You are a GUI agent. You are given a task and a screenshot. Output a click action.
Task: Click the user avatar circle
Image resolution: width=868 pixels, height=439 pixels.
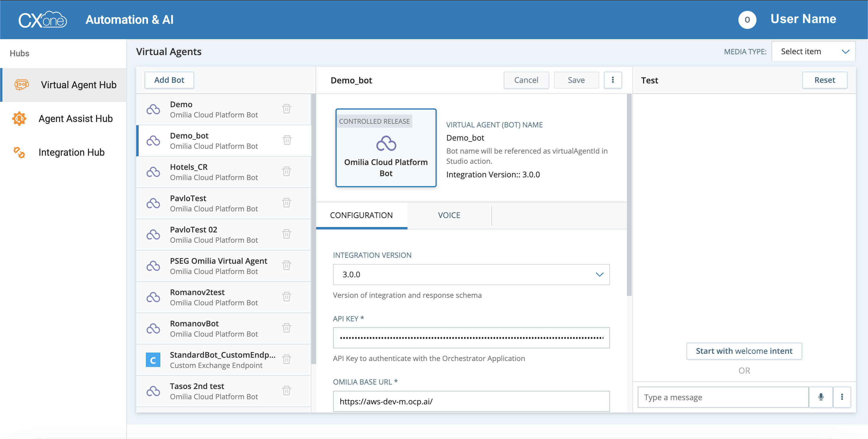tap(747, 20)
